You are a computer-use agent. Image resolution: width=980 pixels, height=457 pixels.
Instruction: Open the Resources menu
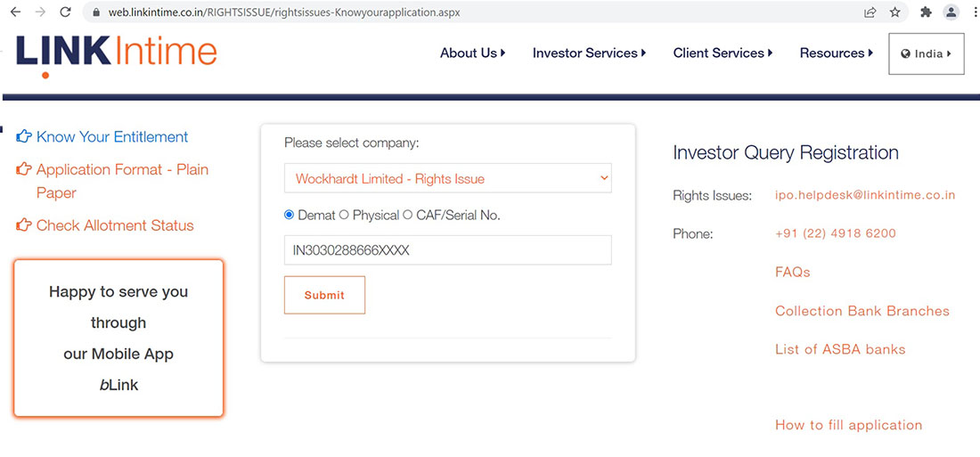click(x=837, y=53)
